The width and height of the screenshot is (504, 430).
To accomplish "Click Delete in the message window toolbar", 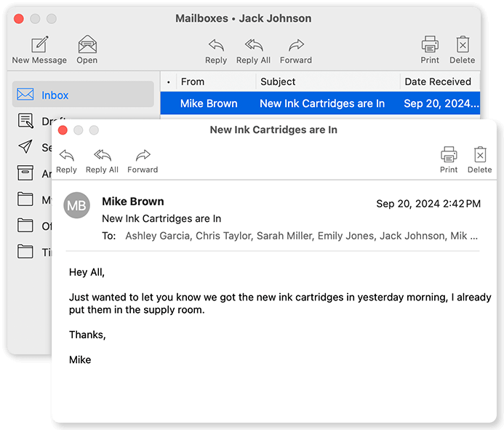I will 479,160.
